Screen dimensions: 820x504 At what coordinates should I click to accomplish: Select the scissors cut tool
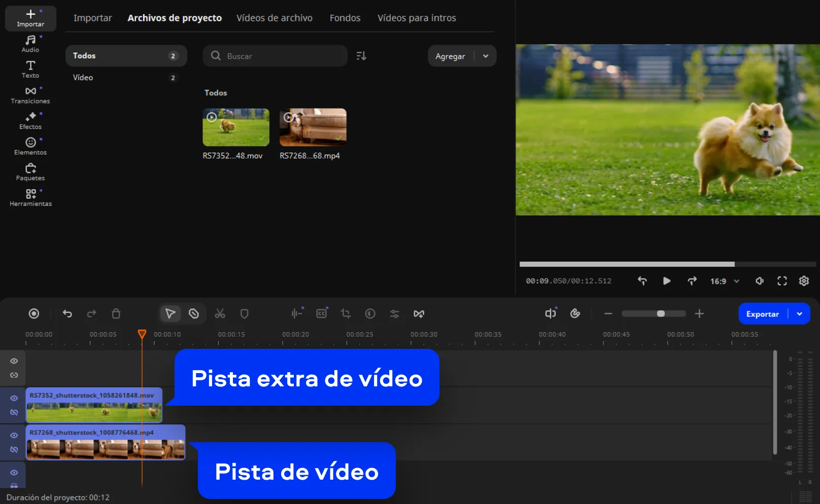coord(220,314)
